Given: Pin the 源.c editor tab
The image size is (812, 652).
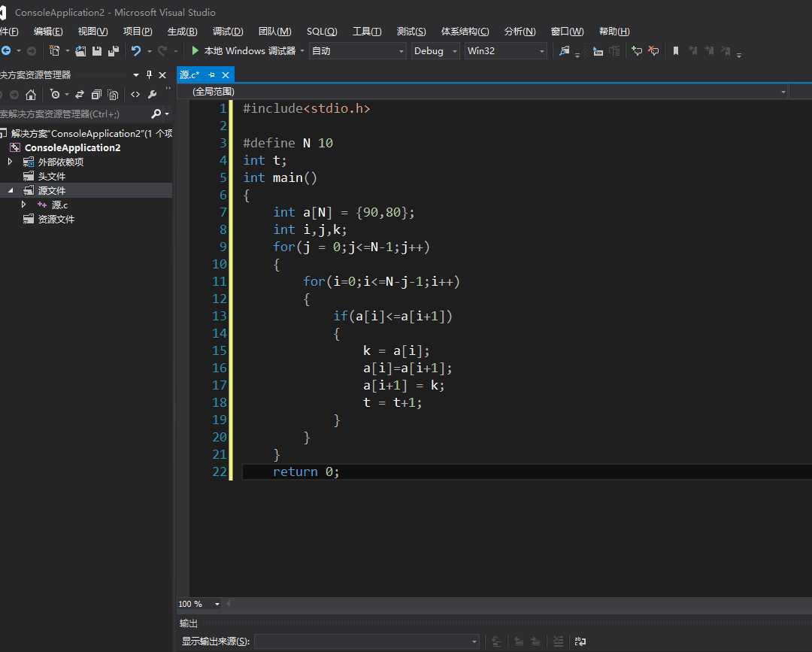Looking at the screenshot, I should click(x=211, y=75).
